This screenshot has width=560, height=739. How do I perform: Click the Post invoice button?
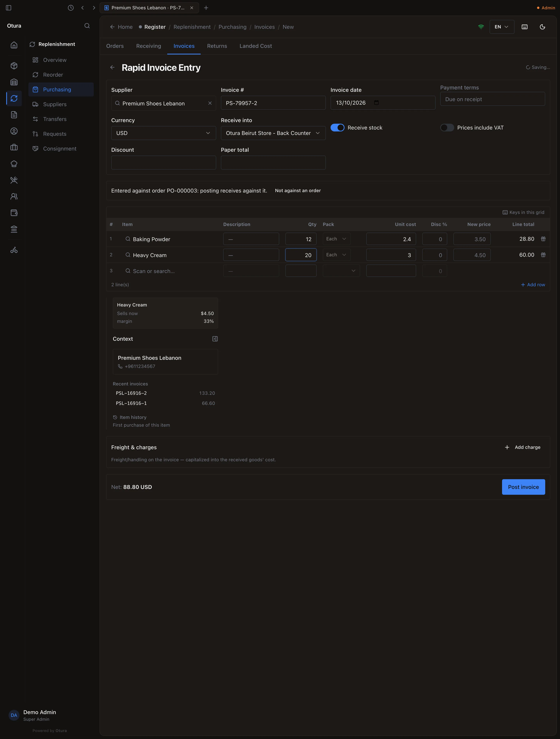pos(523,487)
